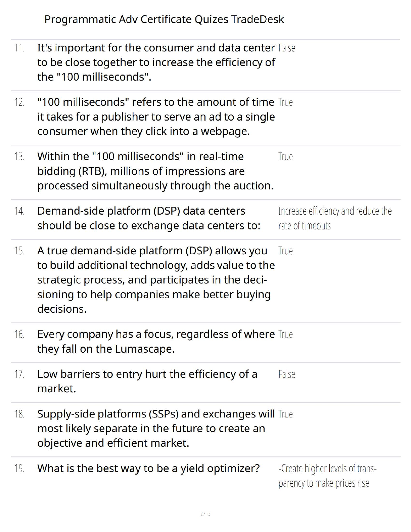Click answer 'Increase efficiency and reduce the rate of timeouts'
The image size is (411, 532).
click(x=335, y=218)
